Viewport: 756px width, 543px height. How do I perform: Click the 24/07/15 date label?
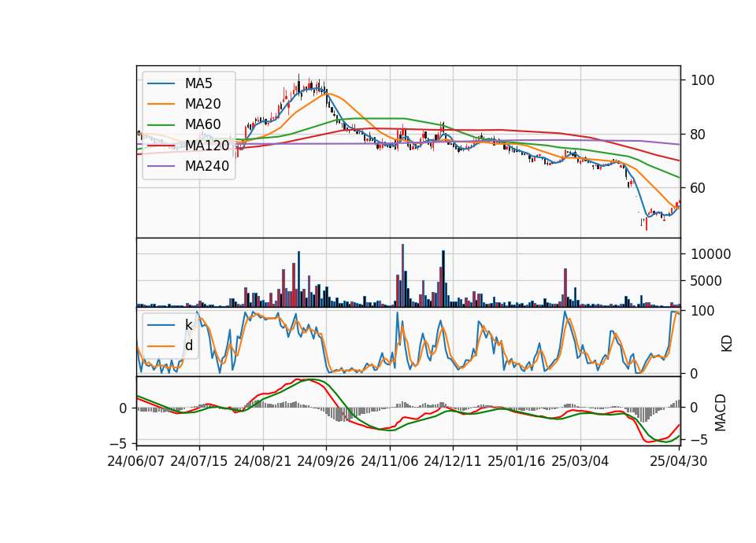[x=198, y=461]
